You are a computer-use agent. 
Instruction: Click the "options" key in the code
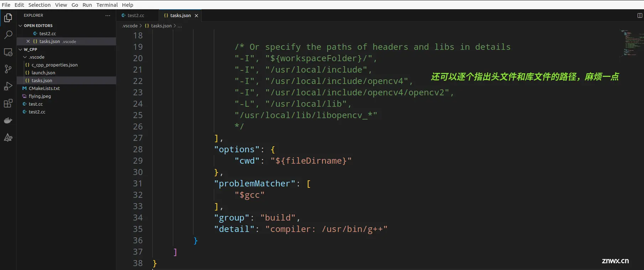pos(237,149)
